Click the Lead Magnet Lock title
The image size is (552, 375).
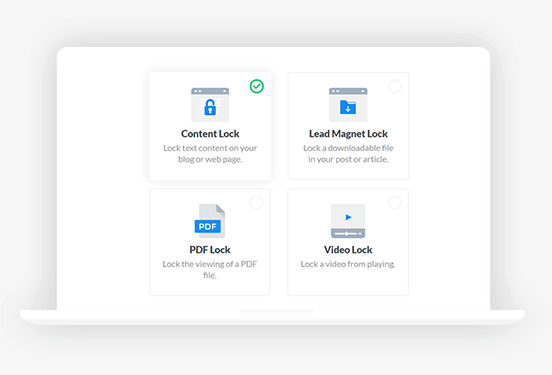point(348,134)
